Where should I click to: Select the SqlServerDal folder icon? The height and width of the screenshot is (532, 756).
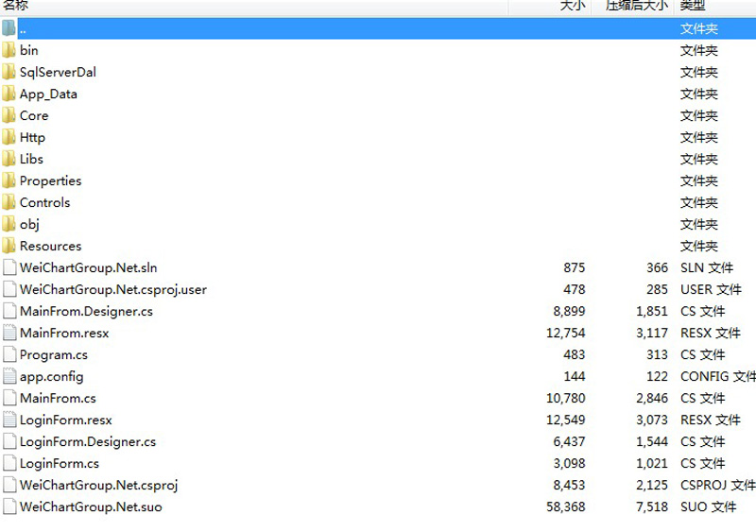tap(9, 72)
